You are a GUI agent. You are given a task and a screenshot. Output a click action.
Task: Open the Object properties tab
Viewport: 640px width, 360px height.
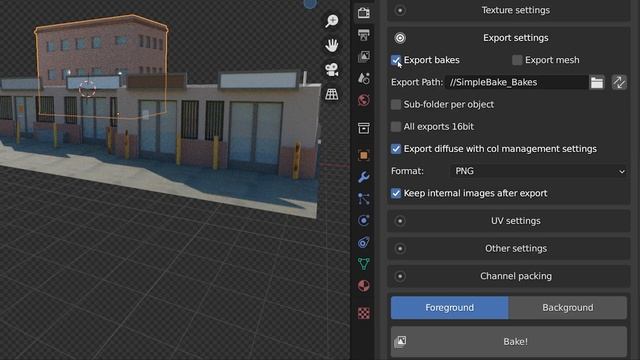[364, 155]
